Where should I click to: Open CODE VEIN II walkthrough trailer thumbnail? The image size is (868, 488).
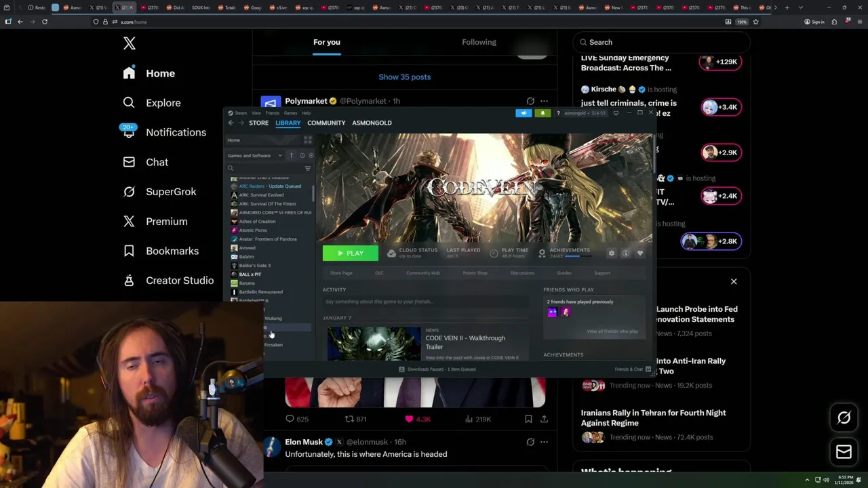[374, 344]
